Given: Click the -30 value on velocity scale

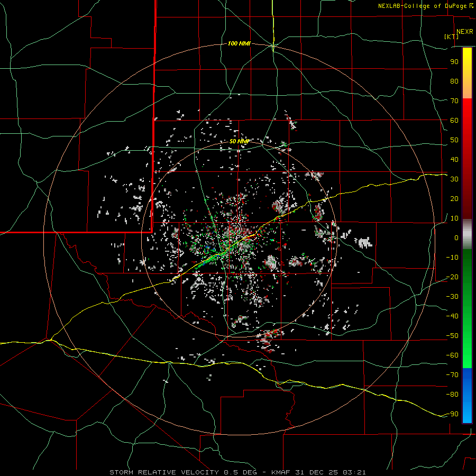Looking at the screenshot, I should [452, 297].
